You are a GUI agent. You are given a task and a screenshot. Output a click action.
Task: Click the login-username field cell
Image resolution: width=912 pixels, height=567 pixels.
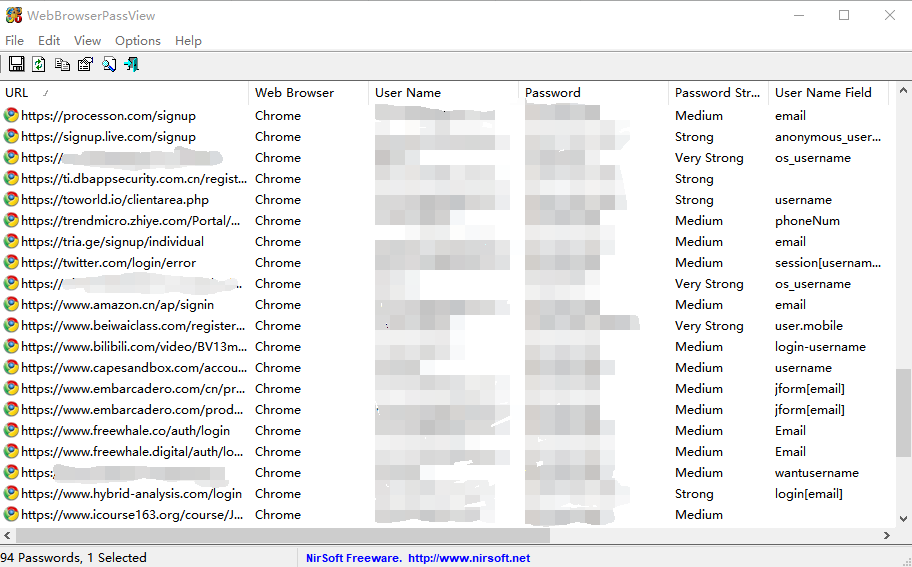820,347
